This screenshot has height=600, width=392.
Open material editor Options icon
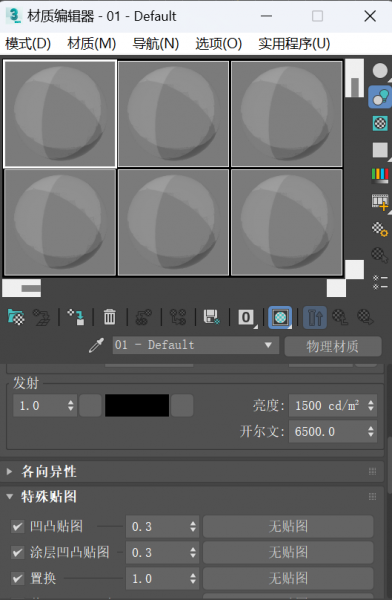pos(380,229)
